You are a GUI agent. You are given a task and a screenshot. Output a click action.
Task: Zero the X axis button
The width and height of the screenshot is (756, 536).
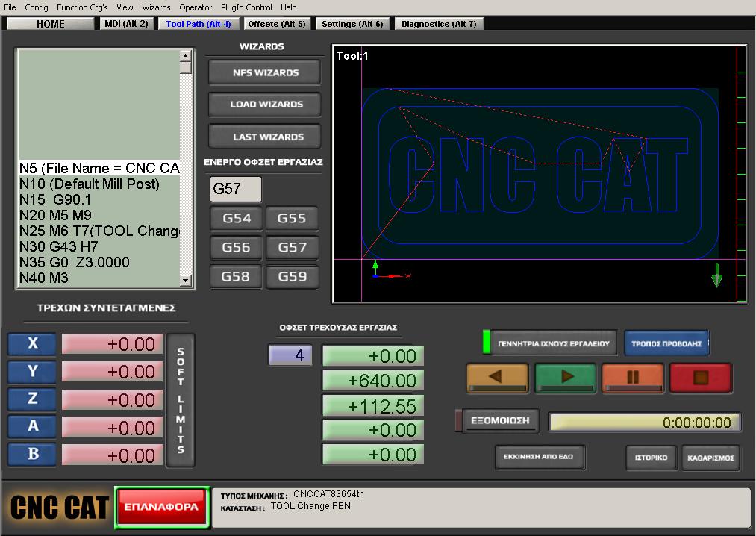[32, 344]
